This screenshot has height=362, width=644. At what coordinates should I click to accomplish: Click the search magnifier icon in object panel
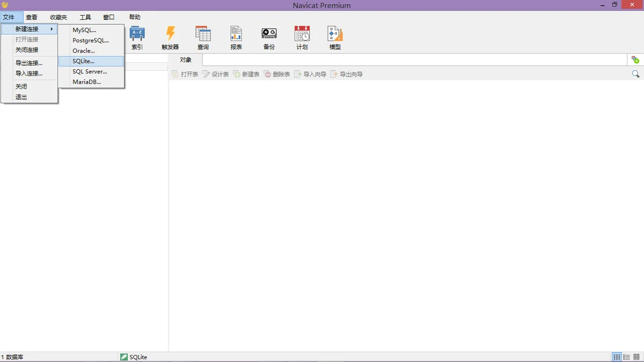click(636, 74)
